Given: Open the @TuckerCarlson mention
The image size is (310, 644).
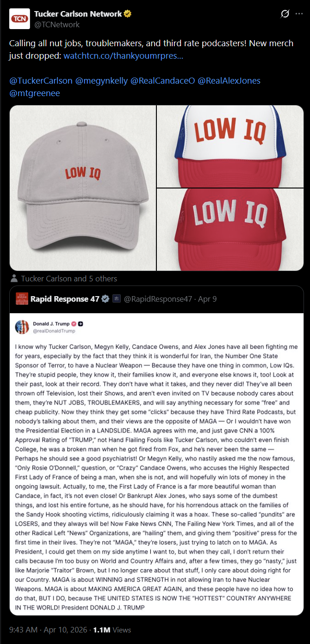Looking at the screenshot, I should tap(41, 81).
